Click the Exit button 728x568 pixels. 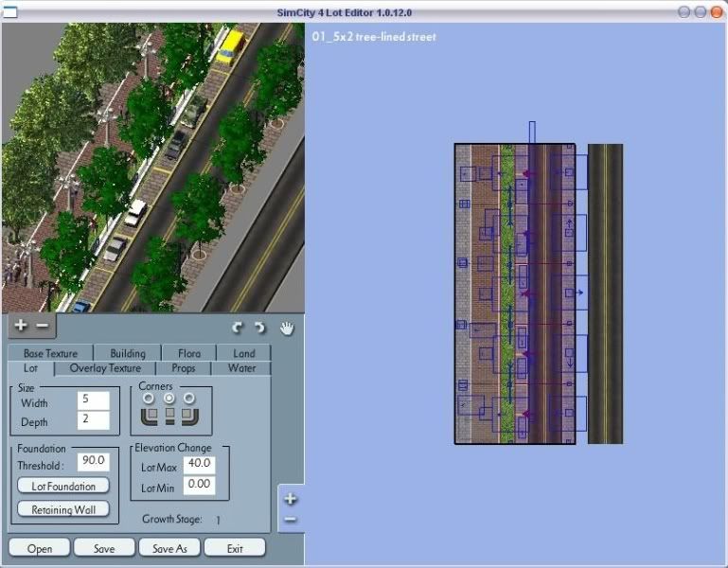click(235, 548)
